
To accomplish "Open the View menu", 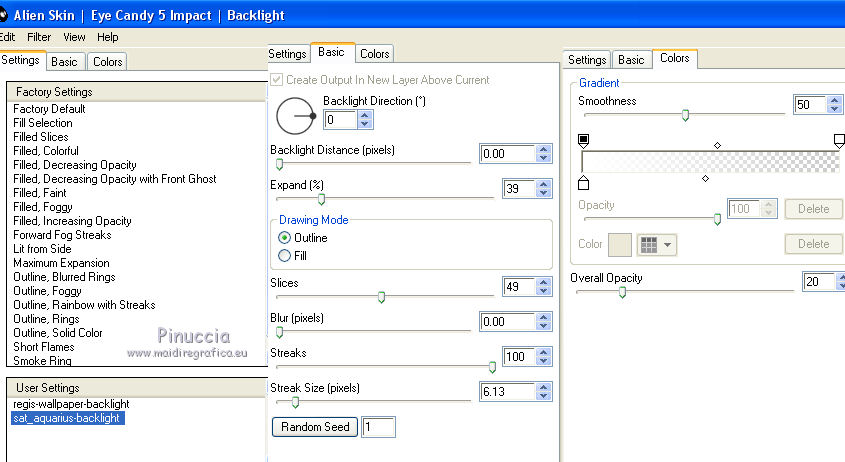I will tap(74, 37).
